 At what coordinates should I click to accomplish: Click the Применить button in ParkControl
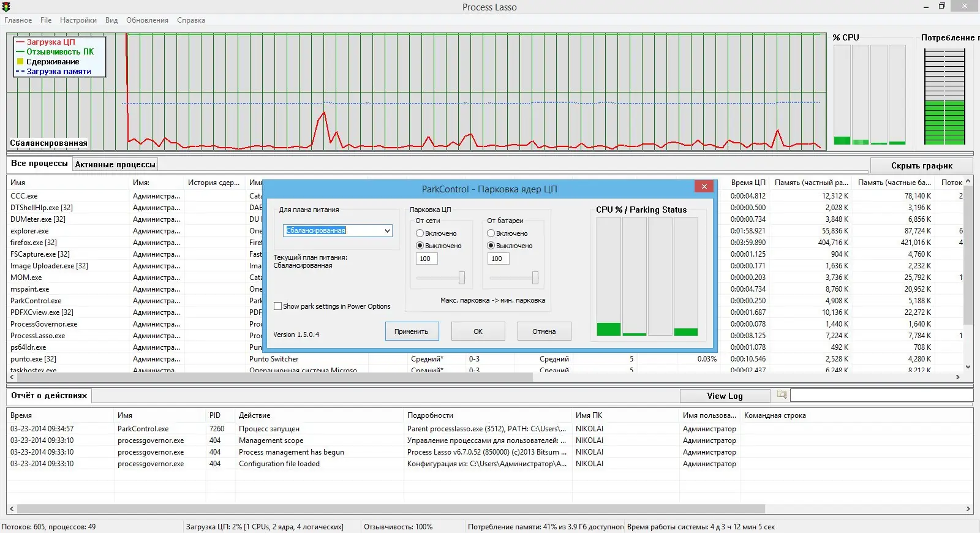[x=412, y=331]
